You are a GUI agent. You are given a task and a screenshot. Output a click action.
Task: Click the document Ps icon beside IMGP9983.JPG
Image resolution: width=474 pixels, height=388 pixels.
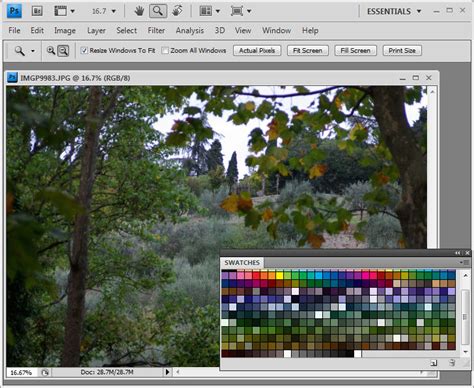(x=12, y=78)
